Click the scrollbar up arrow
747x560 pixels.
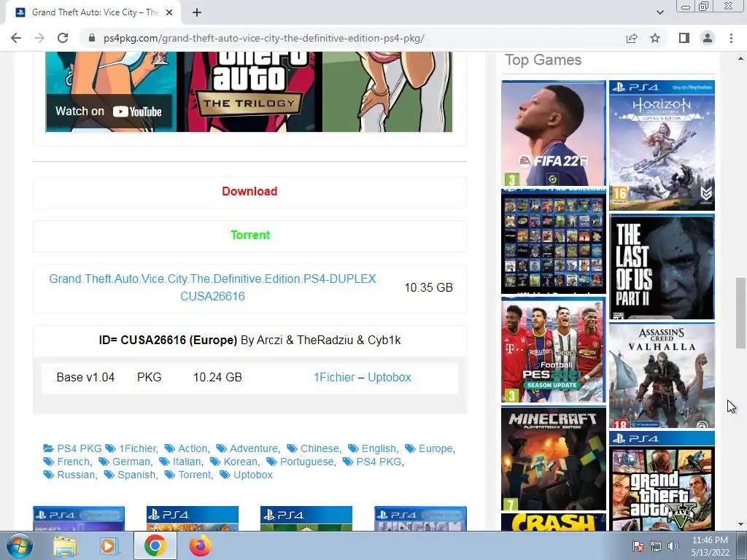point(740,58)
